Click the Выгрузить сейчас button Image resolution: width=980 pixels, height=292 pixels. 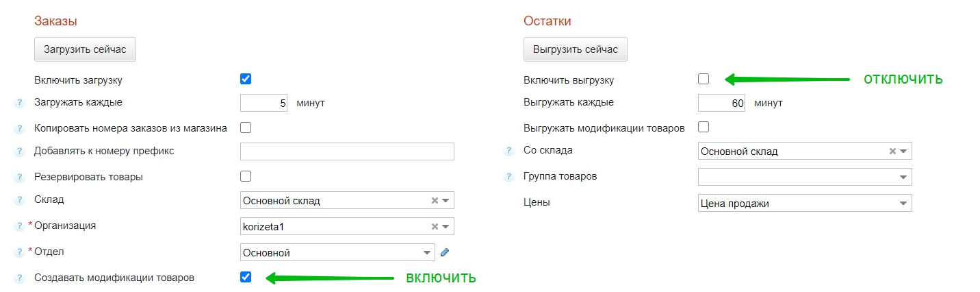coord(575,49)
